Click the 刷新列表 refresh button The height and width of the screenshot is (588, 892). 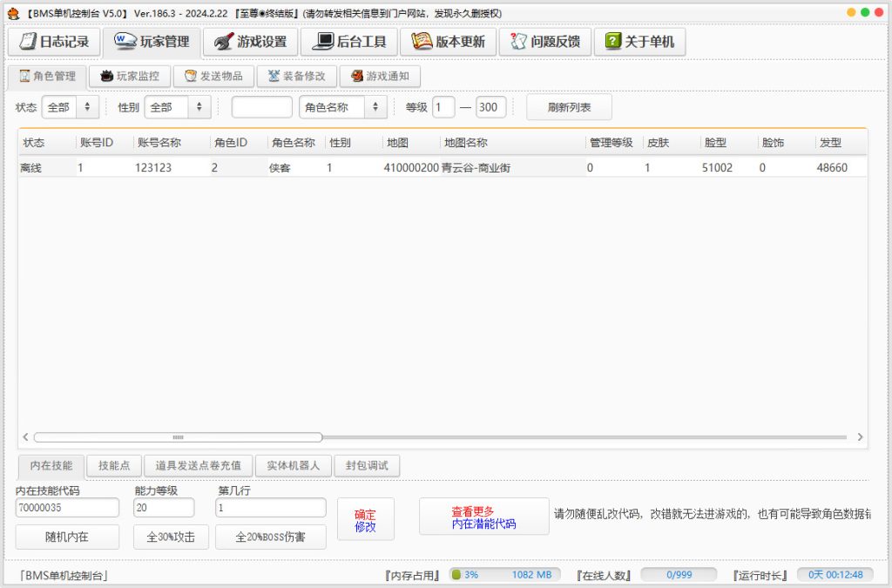tap(569, 107)
